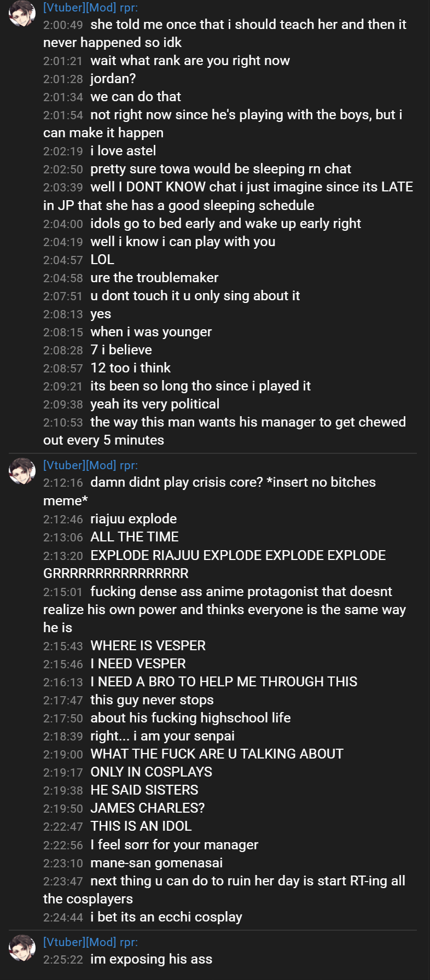Jump to the 2:12:16 timestamp

pyautogui.click(x=63, y=483)
